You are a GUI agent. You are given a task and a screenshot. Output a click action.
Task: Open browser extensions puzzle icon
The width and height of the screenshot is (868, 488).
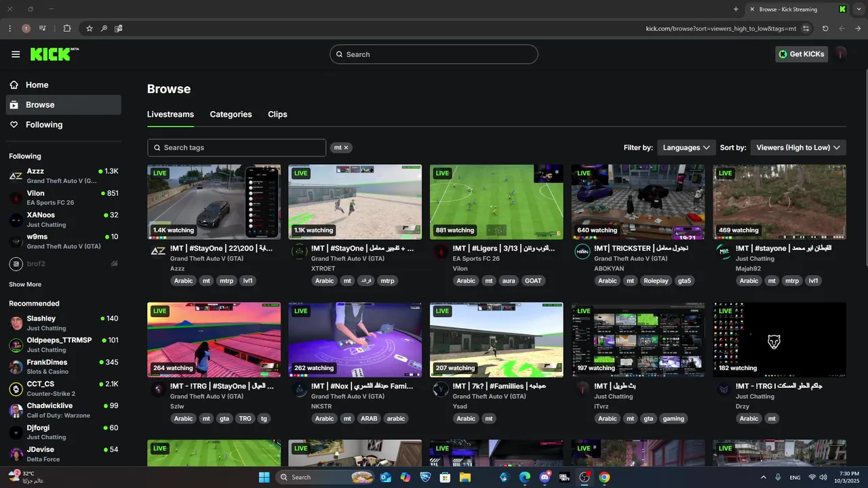pyautogui.click(x=66, y=28)
